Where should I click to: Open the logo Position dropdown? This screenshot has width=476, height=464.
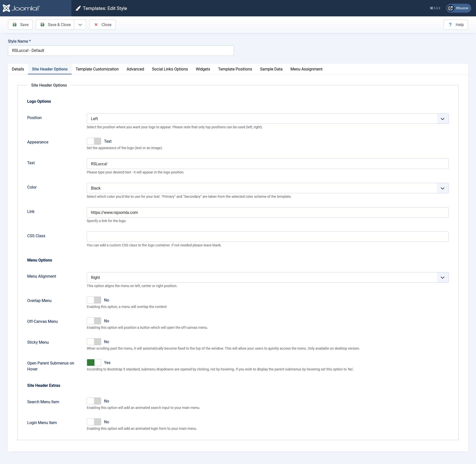tap(267, 119)
